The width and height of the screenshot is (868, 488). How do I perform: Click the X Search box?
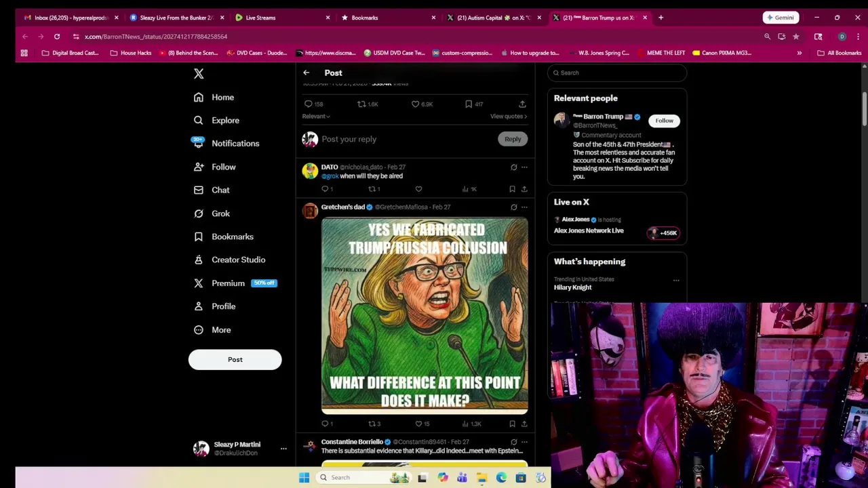pos(617,73)
